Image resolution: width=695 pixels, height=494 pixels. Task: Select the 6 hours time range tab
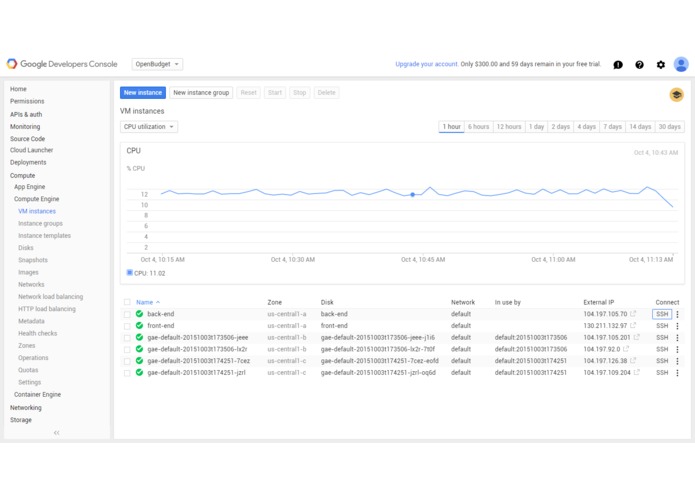point(478,127)
